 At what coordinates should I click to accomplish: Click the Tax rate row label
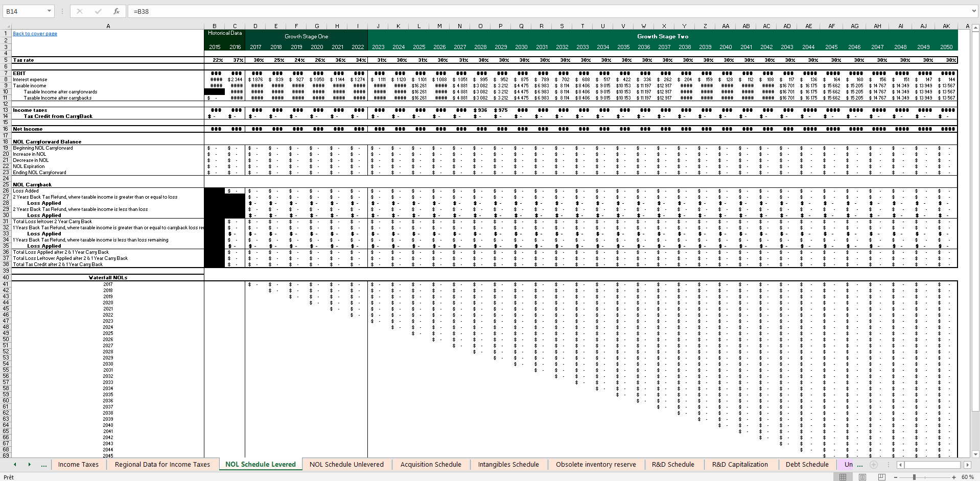23,60
